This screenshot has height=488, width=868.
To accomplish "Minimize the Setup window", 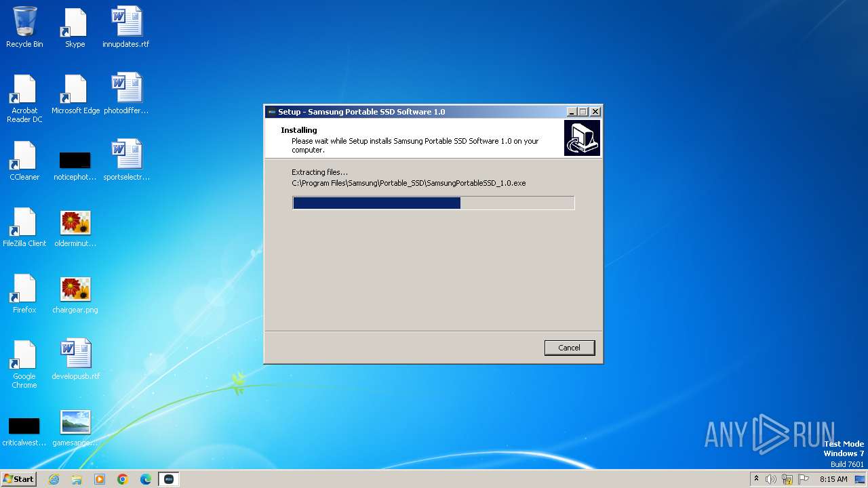I will click(x=571, y=112).
